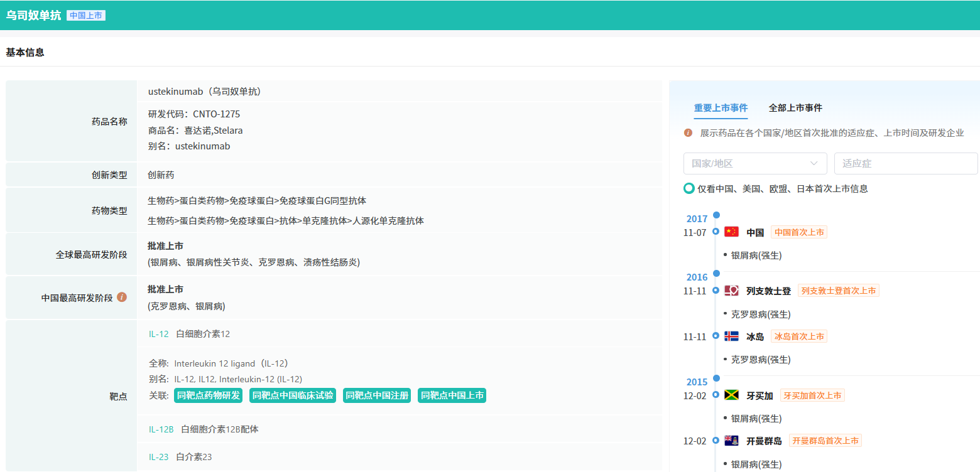Click the China flag icon in timeline
980x472 pixels.
pos(731,232)
